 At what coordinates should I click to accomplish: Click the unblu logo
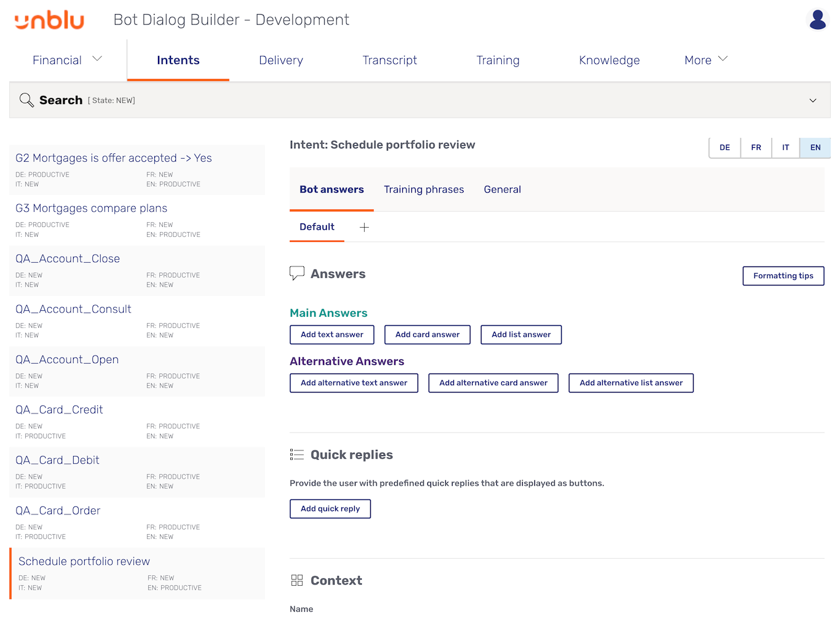[x=49, y=19]
